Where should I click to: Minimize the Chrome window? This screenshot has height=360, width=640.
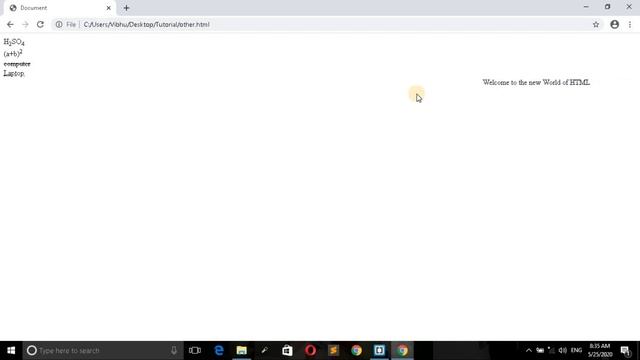coord(586,7)
